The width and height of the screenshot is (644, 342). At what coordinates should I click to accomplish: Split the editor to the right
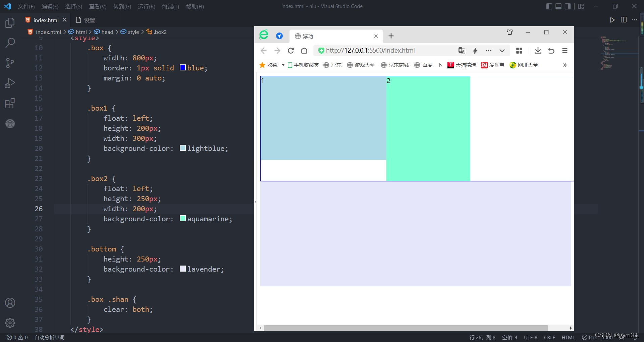[624, 20]
